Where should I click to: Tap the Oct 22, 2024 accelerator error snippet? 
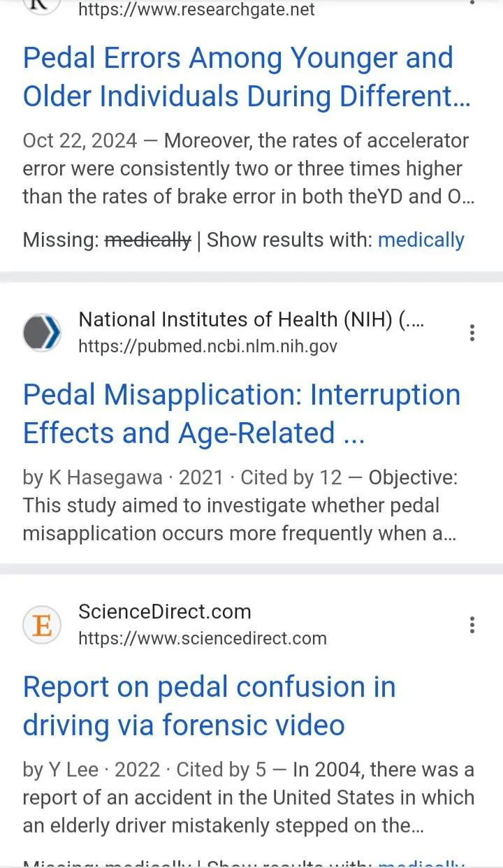[249, 168]
